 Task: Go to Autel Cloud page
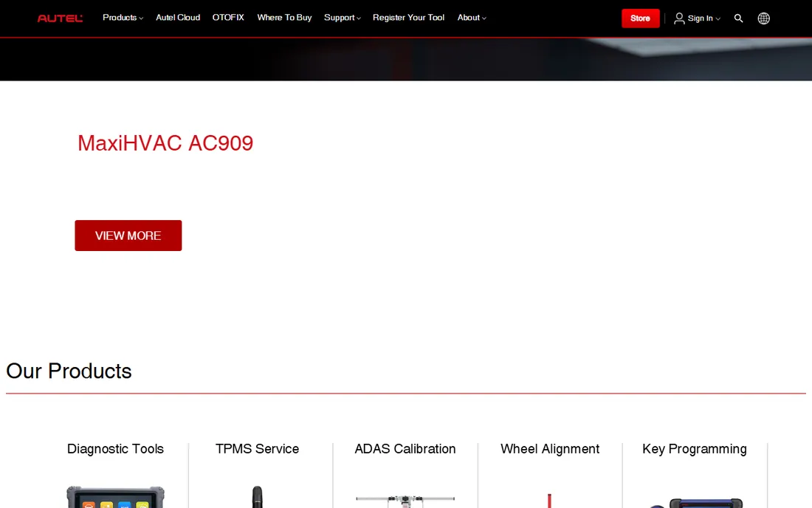pos(178,18)
